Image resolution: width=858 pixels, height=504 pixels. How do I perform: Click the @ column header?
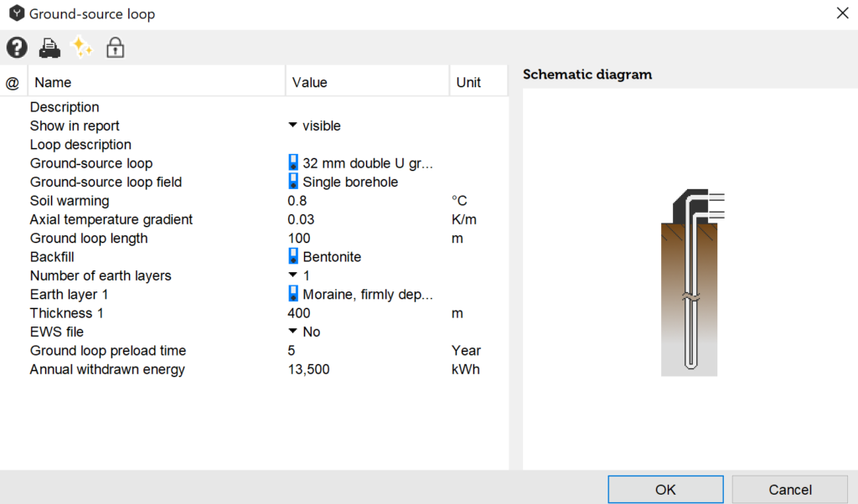tap(13, 82)
